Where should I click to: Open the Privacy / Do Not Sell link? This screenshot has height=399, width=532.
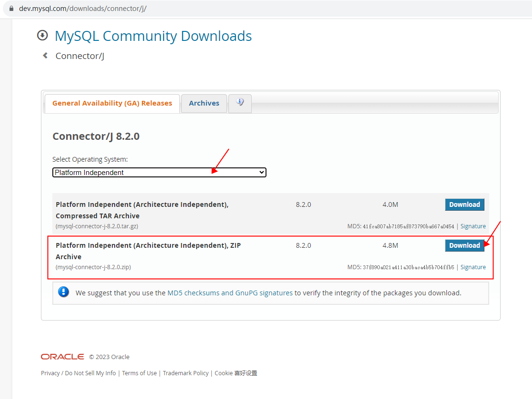coord(79,373)
